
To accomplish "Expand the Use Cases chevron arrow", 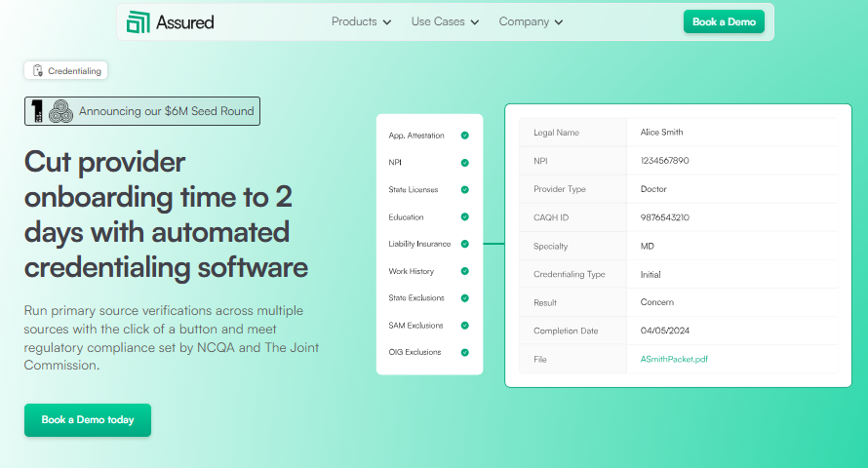I will 475,22.
